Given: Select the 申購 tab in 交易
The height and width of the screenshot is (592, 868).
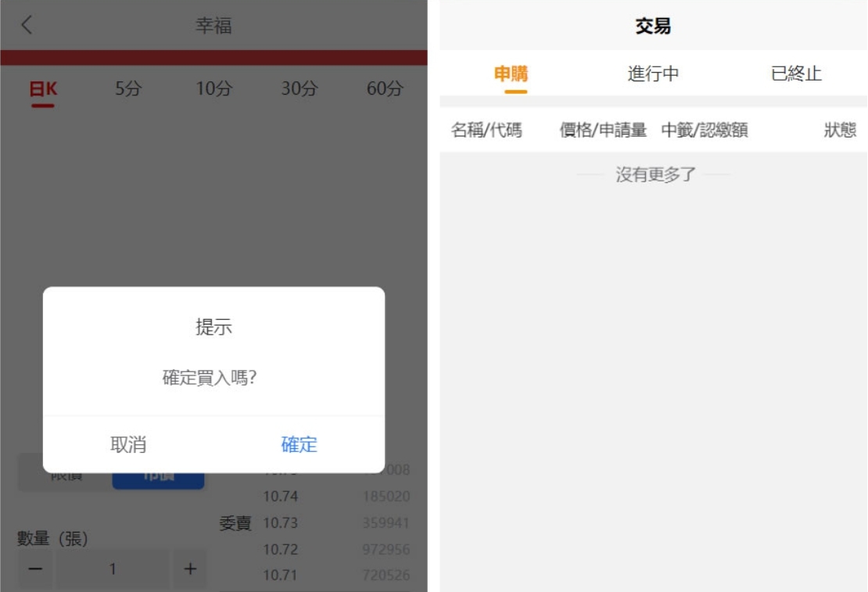Looking at the screenshot, I should tap(511, 74).
